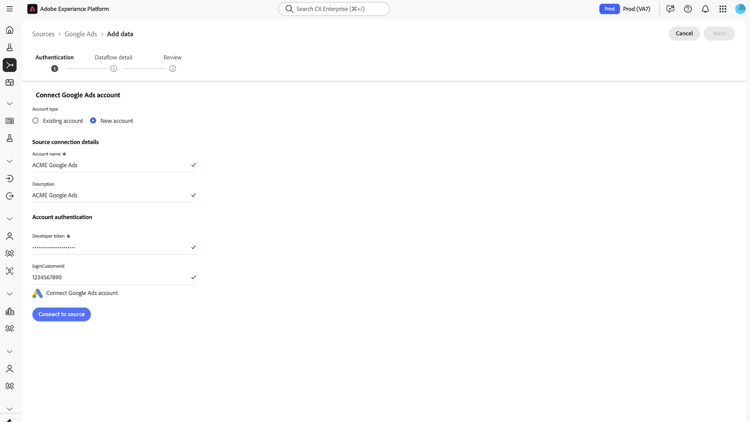Open the group icon above the face-scan icon
The image size is (750, 422).
coord(10,254)
